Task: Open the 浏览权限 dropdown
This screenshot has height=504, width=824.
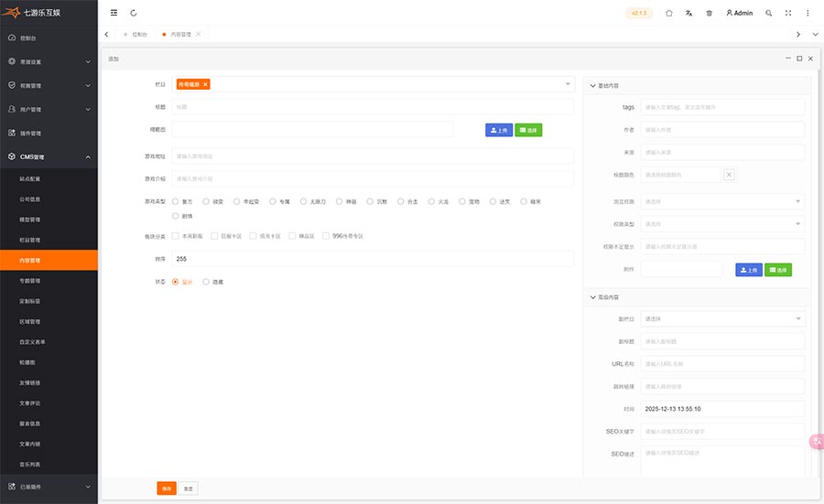Action: [x=722, y=201]
